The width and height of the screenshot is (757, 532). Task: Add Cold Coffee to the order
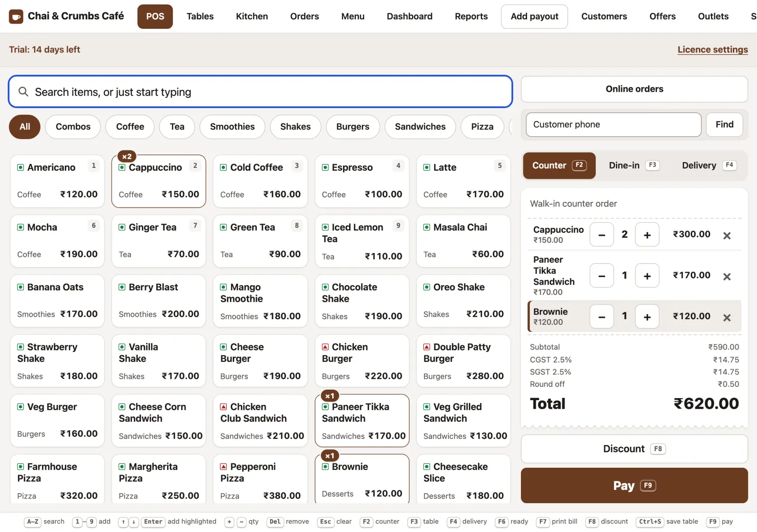tap(260, 181)
